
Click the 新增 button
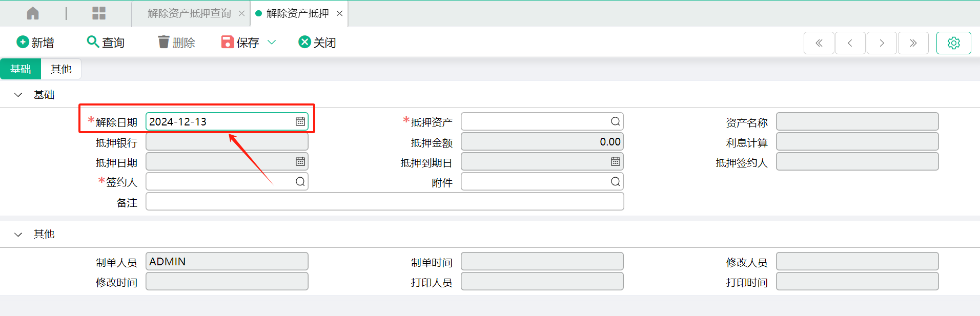[x=35, y=43]
